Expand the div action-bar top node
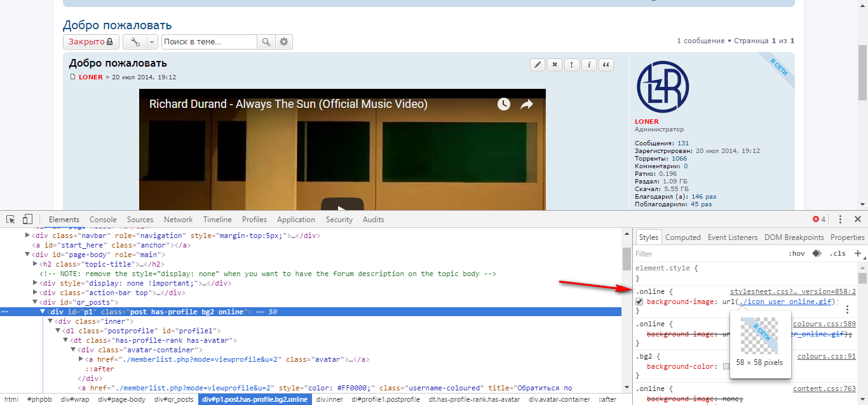Screen dimensions: 868x405 (35, 293)
